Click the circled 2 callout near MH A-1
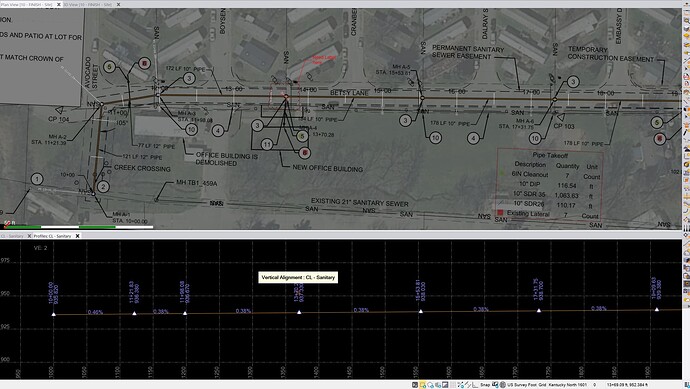 (103, 187)
